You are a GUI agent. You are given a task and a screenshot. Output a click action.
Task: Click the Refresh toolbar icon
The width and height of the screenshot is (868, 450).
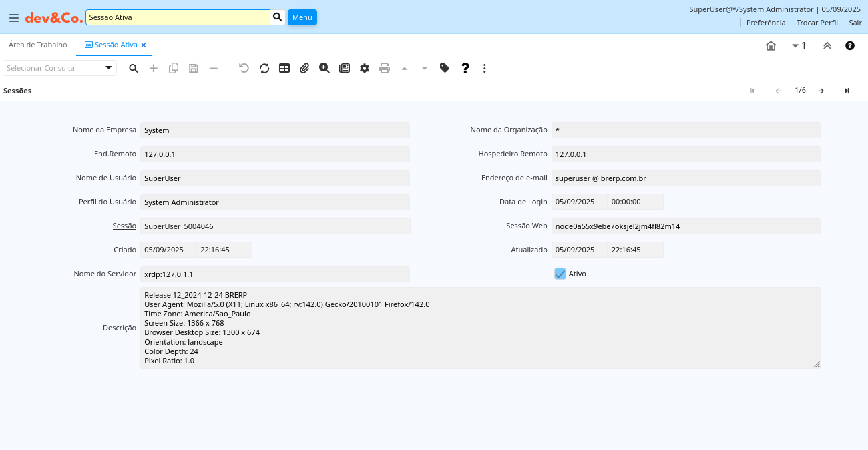click(264, 68)
